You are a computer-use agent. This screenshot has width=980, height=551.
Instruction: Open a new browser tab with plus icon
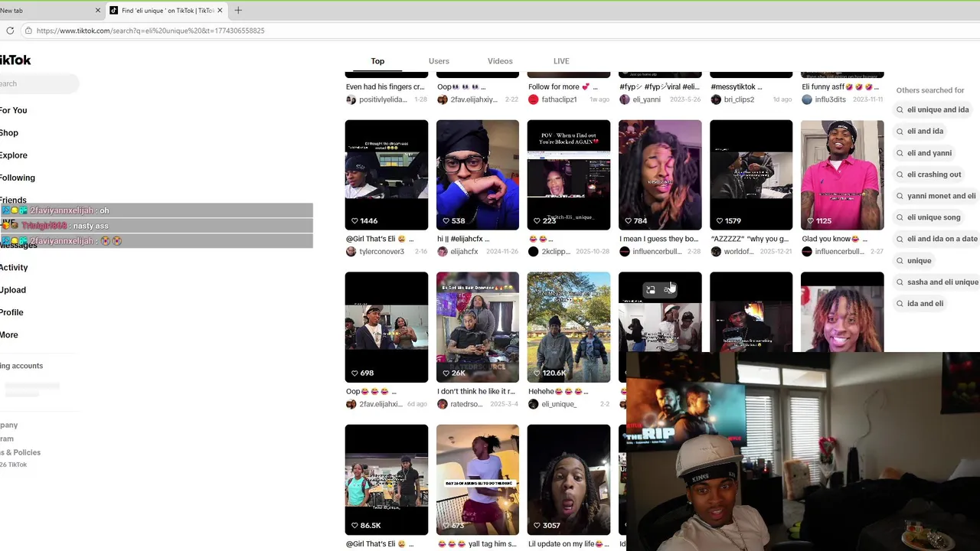[x=238, y=10]
